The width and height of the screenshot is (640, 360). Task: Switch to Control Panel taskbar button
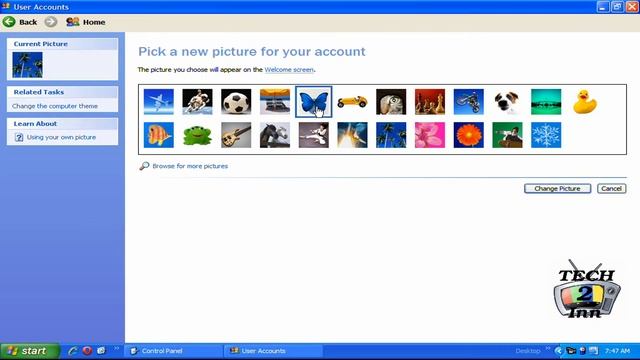click(x=174, y=351)
